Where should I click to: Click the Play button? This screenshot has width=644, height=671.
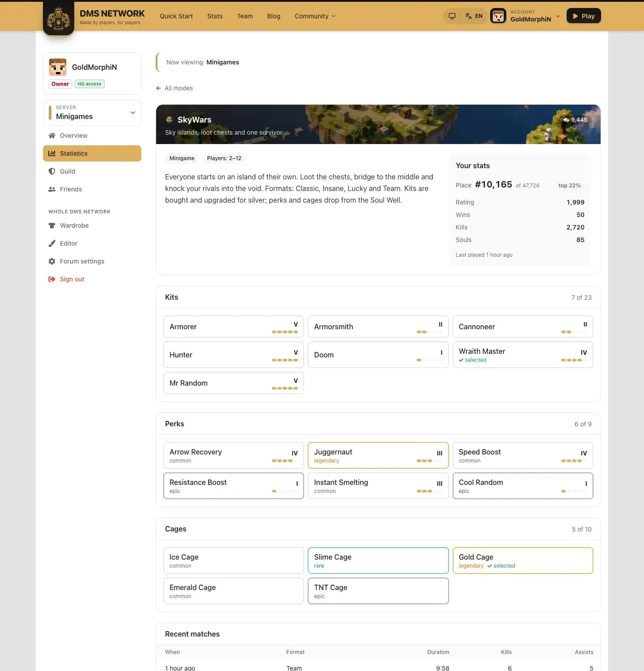click(x=584, y=16)
